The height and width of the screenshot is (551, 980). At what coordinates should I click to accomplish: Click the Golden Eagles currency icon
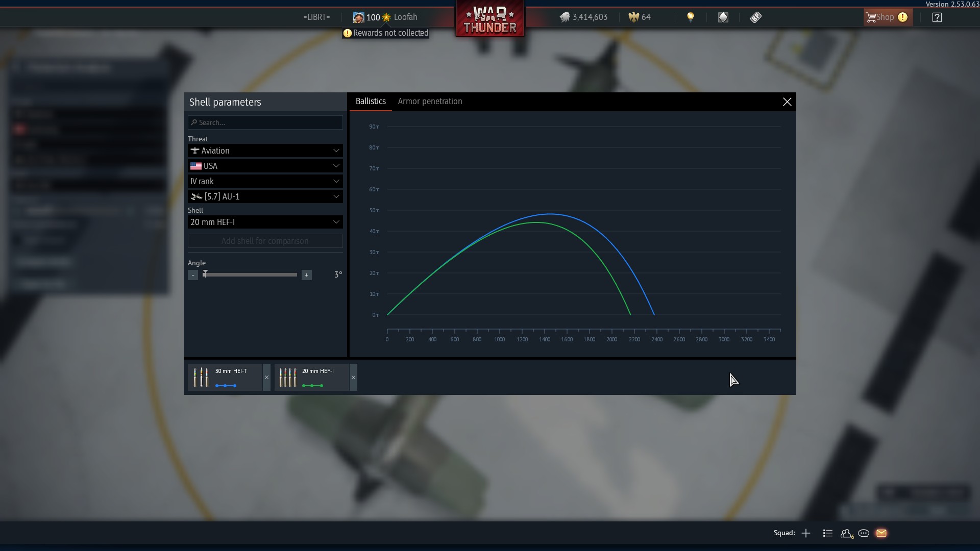click(x=633, y=17)
